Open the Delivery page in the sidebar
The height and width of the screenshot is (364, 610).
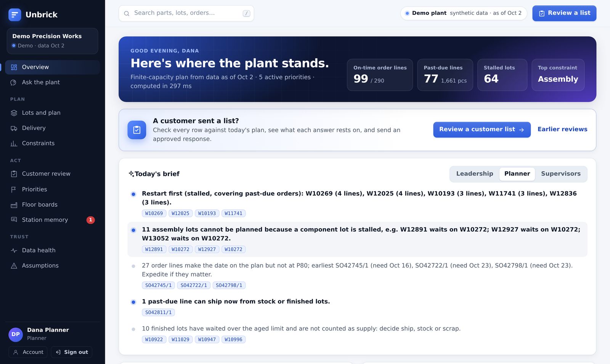point(53,128)
